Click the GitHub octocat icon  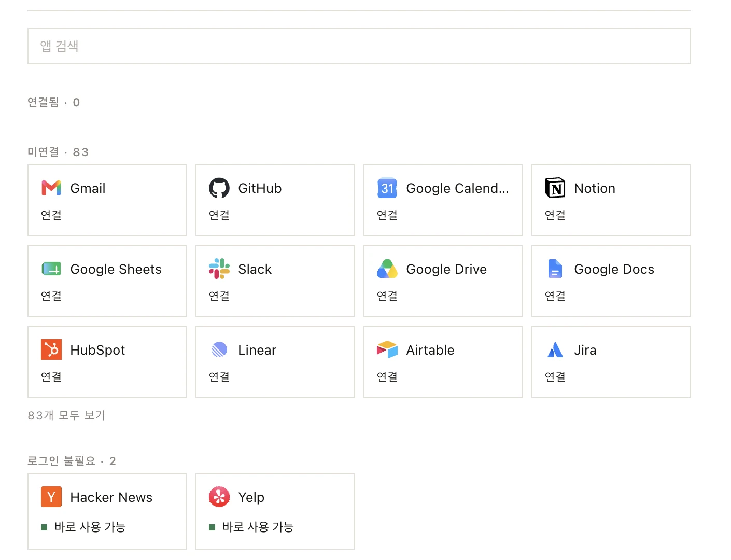(219, 188)
